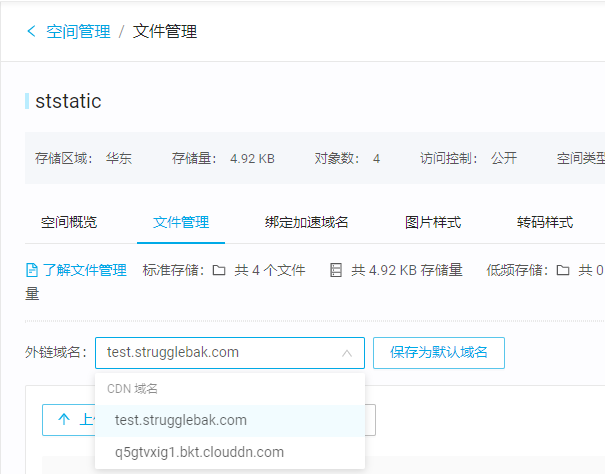Click the CDN 域名 group header in dropdown

pyautogui.click(x=133, y=388)
